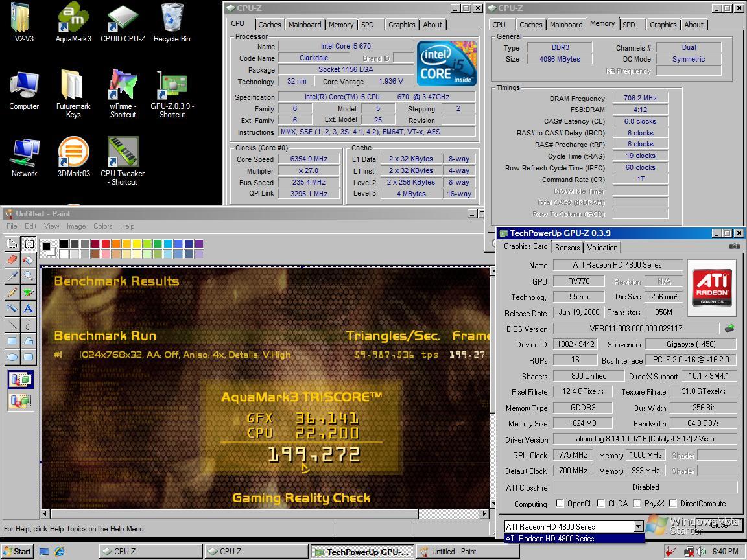This screenshot has width=747, height=560.
Task: Pick the red color swatch in Paint palette
Action: [x=106, y=244]
